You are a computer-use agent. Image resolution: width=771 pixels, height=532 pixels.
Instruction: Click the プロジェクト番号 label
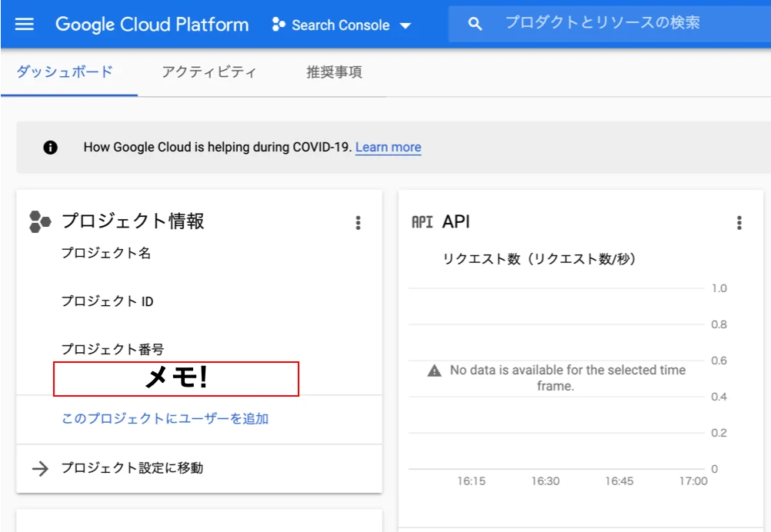112,349
